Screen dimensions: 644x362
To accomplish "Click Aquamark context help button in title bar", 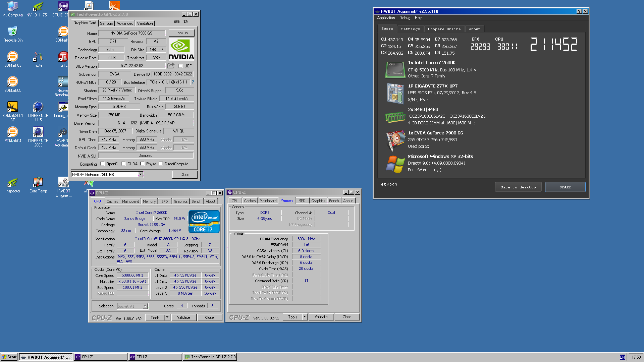I will point(579,11).
